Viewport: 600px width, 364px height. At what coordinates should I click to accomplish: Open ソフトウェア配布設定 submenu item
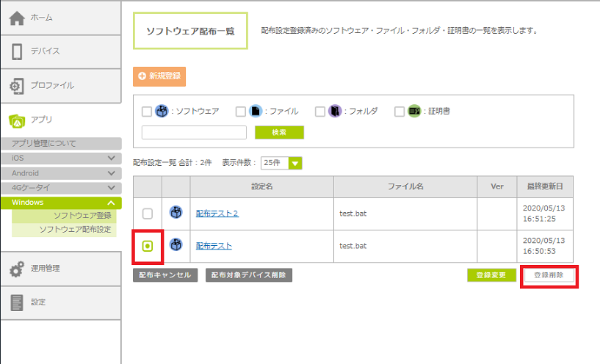(x=75, y=230)
